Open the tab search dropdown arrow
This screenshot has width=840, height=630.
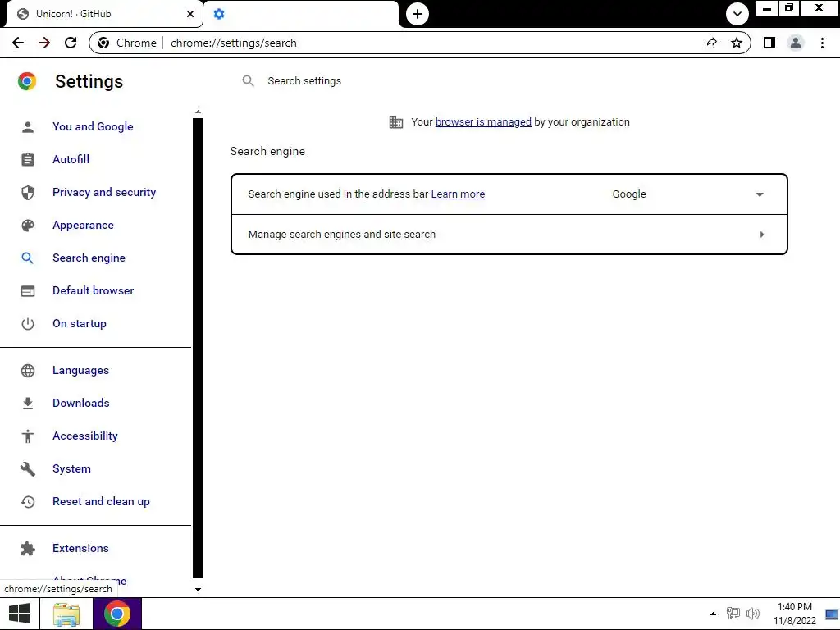[737, 14]
